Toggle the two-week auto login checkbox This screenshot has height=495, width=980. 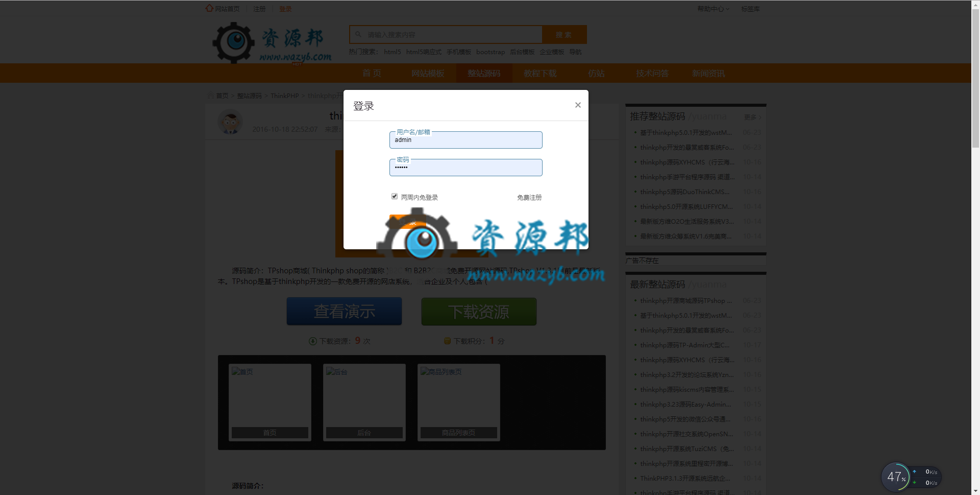tap(395, 196)
